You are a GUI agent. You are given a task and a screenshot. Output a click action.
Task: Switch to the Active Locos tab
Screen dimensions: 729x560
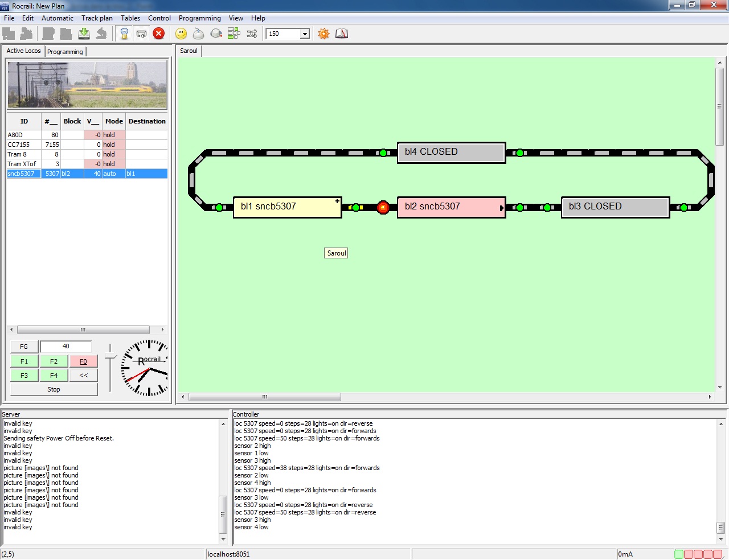[x=23, y=51]
